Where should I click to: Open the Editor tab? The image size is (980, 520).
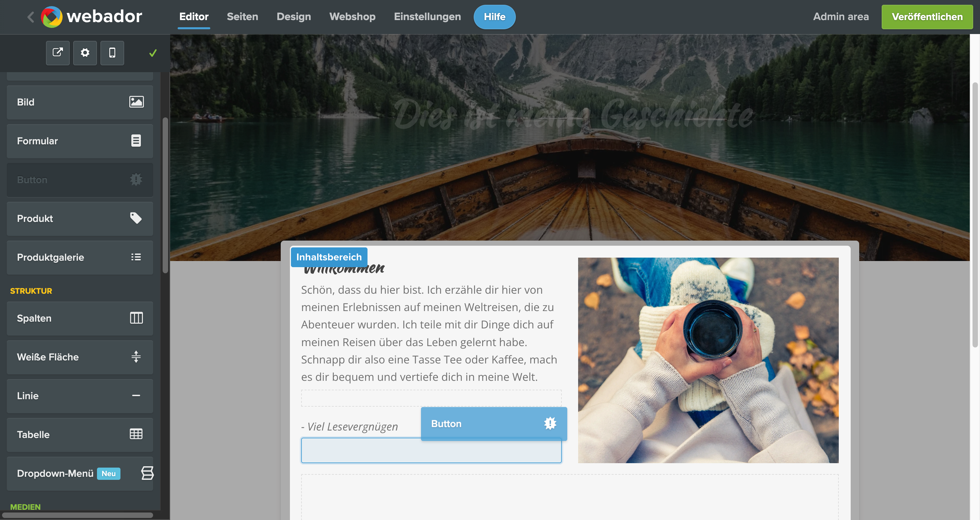pos(194,17)
